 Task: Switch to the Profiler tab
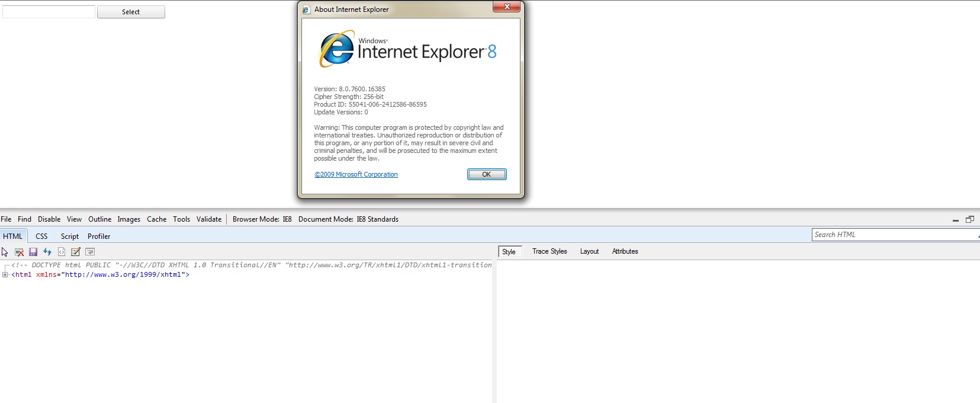99,236
